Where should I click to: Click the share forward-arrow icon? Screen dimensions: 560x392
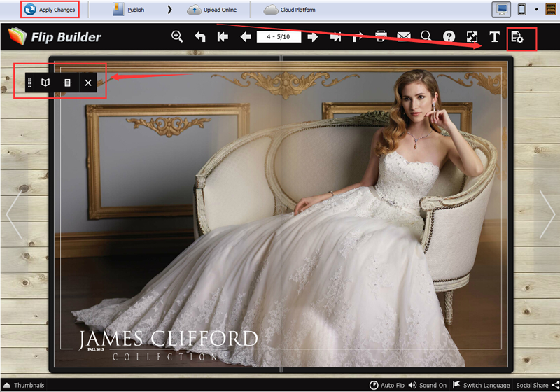(358, 36)
